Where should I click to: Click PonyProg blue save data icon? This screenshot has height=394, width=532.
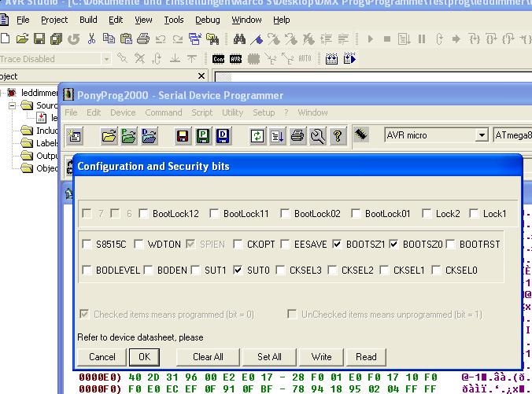(x=223, y=136)
